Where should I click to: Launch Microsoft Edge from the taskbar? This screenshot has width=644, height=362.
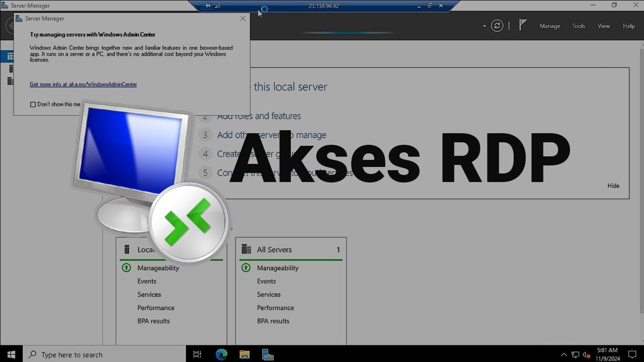point(221,354)
